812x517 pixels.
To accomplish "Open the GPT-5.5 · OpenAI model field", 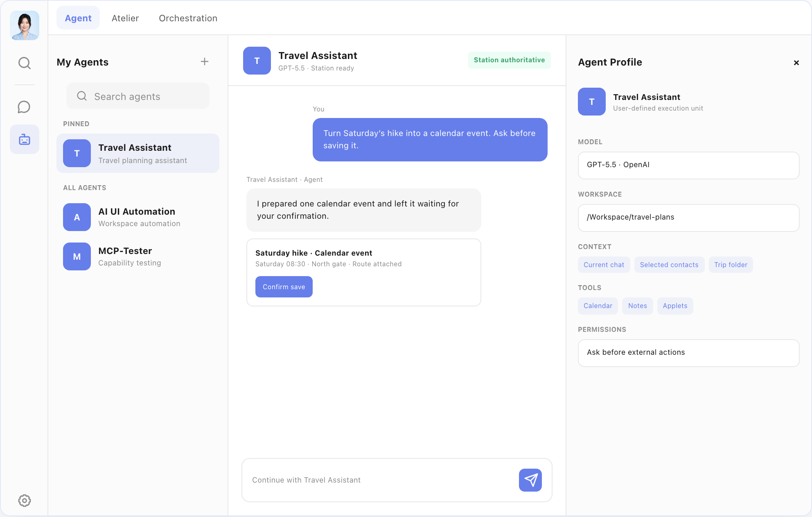I will click(x=689, y=166).
